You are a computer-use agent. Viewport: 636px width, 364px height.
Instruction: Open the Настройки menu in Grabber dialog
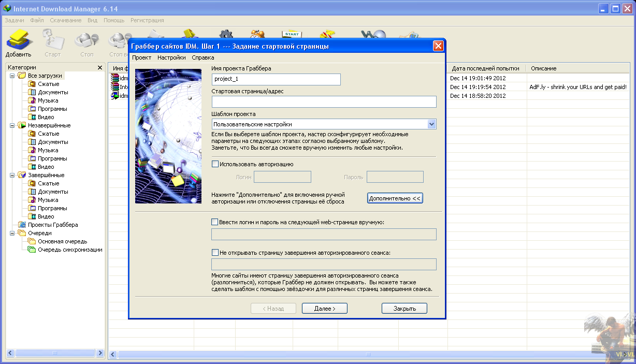click(171, 57)
